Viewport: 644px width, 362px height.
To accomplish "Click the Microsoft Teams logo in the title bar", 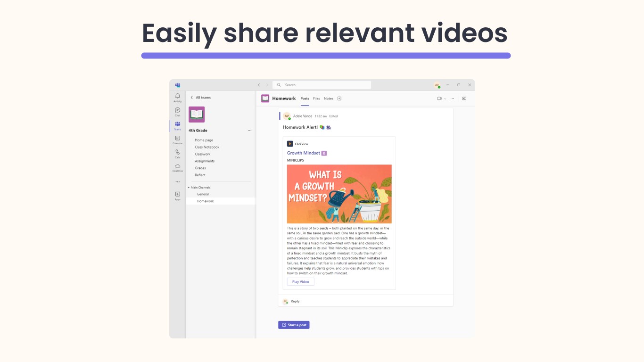I will (178, 85).
